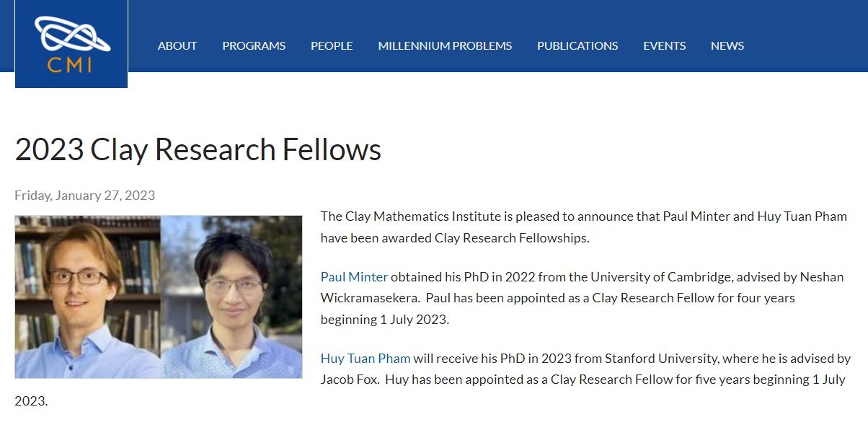Screen dimensions: 868x425
Task: Open the MILLENNIUM PROBLEMS menu
Action: click(x=445, y=45)
